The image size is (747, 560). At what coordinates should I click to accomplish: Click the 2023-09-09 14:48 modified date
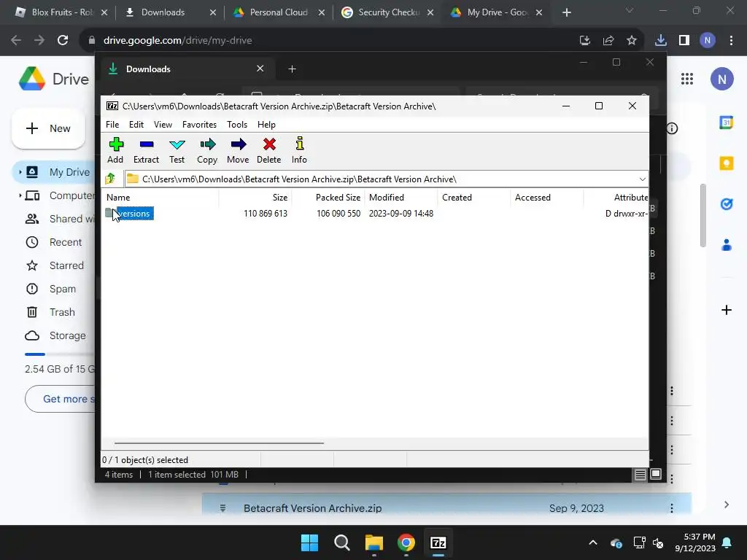coord(401,214)
